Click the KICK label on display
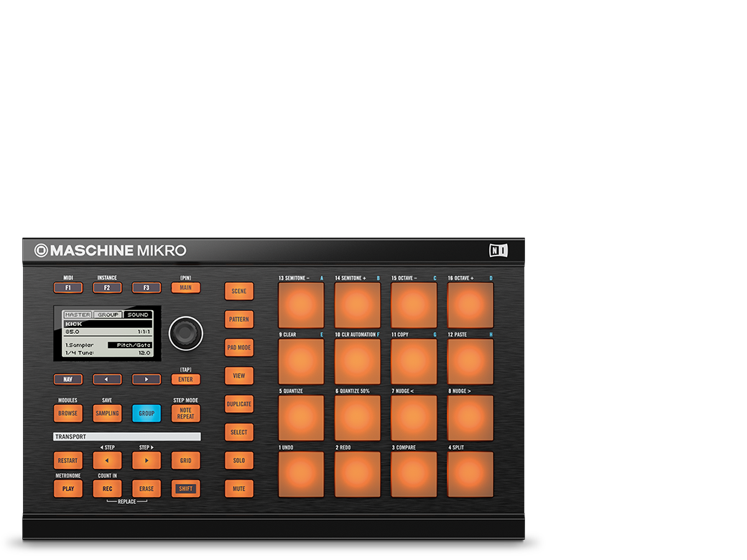 click(x=74, y=324)
